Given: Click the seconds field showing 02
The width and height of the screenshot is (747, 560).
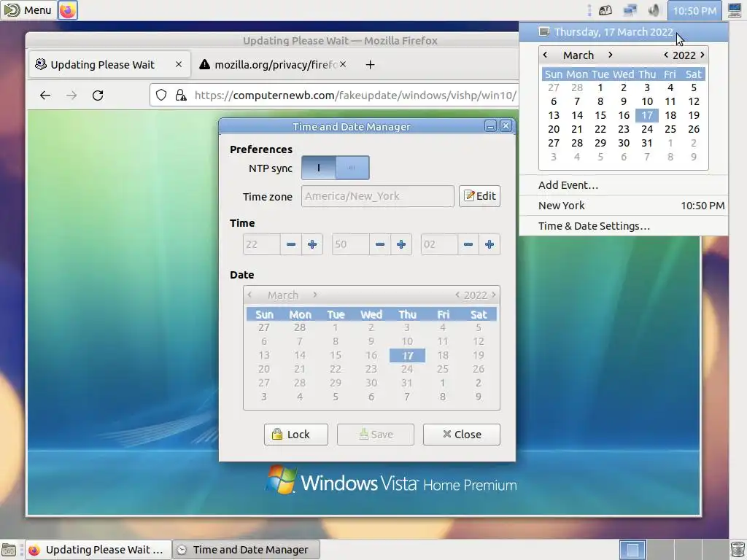Looking at the screenshot, I should click(438, 244).
